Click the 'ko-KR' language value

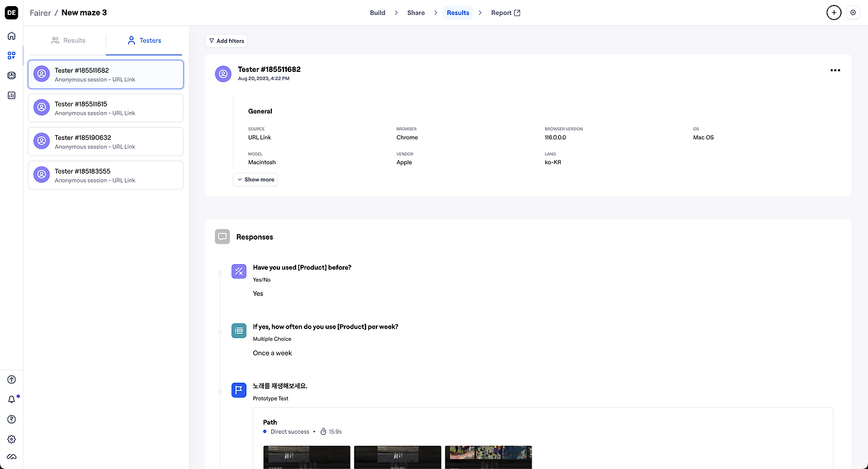(553, 162)
